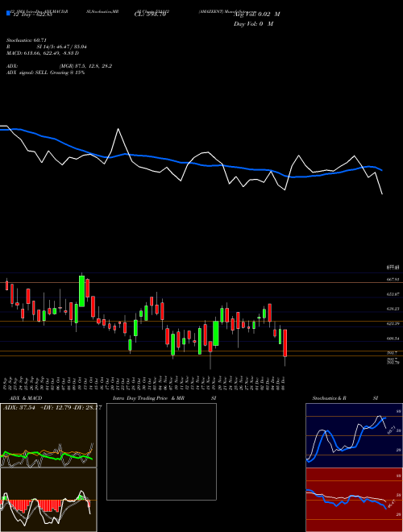Click the 'Intra Day Trading Price & MR' title
Screen dimensions: 403x532
point(148,398)
